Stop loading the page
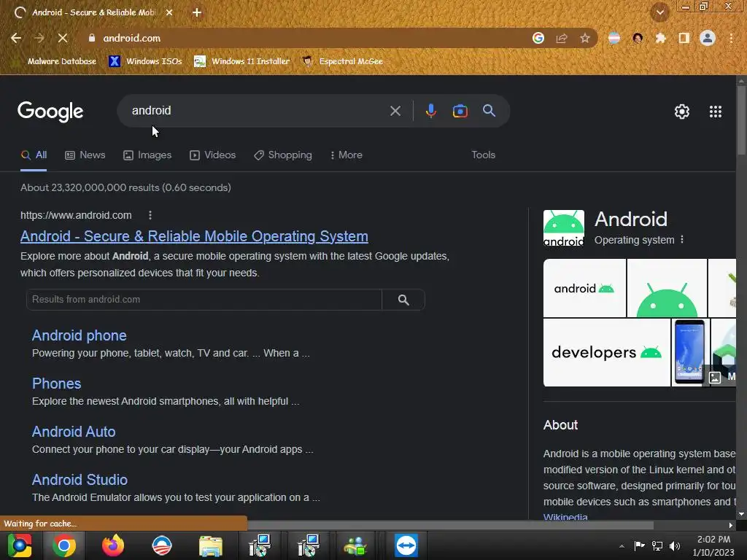This screenshot has width=747, height=560. (x=63, y=38)
